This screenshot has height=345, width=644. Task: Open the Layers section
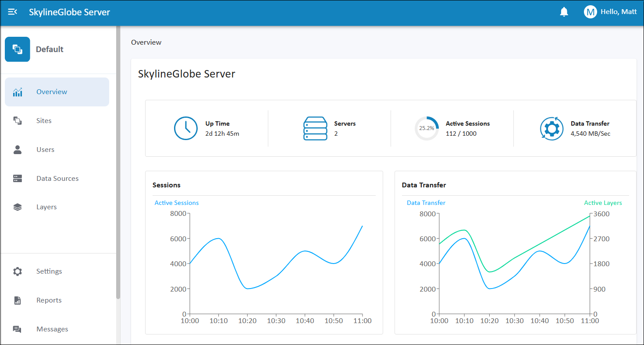point(46,207)
